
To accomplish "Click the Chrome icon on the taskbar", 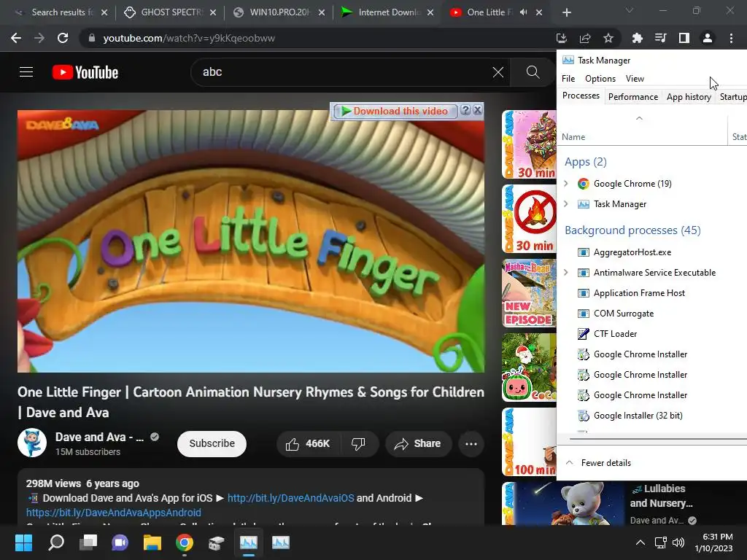I will (x=185, y=542).
